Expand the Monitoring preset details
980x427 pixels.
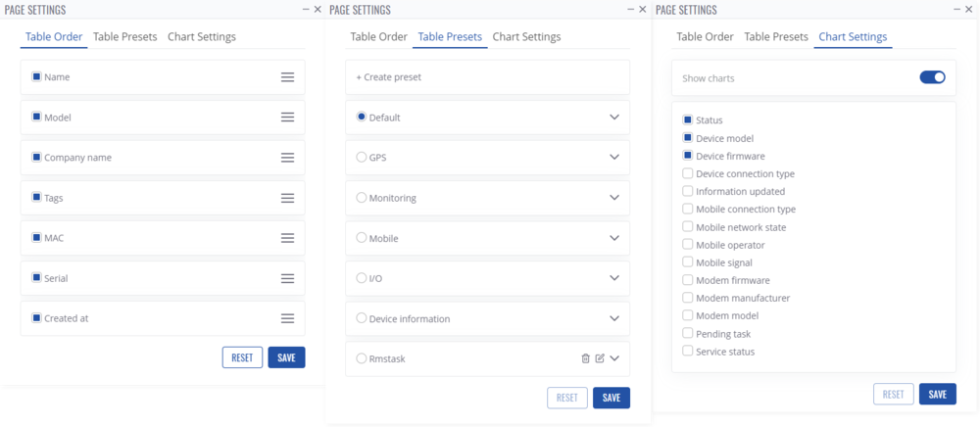point(614,198)
